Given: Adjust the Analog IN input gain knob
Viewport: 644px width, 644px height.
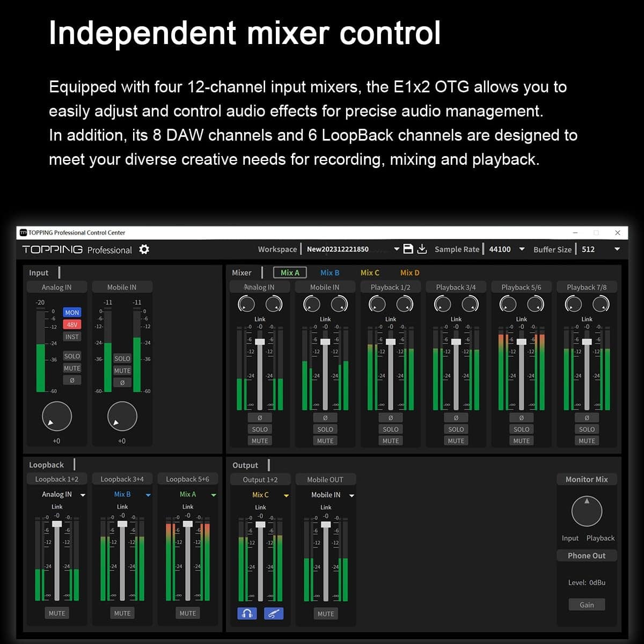Looking at the screenshot, I should [56, 416].
